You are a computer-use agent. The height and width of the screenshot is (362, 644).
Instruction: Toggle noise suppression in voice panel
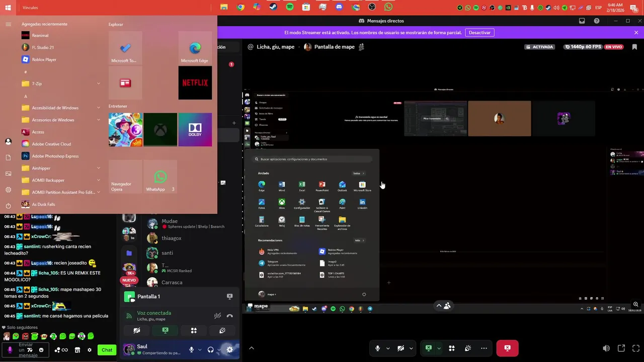point(217,316)
